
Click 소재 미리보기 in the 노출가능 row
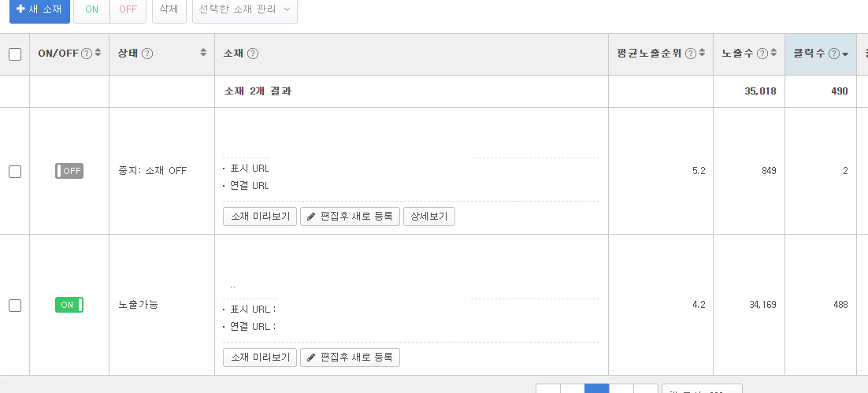[x=260, y=358]
